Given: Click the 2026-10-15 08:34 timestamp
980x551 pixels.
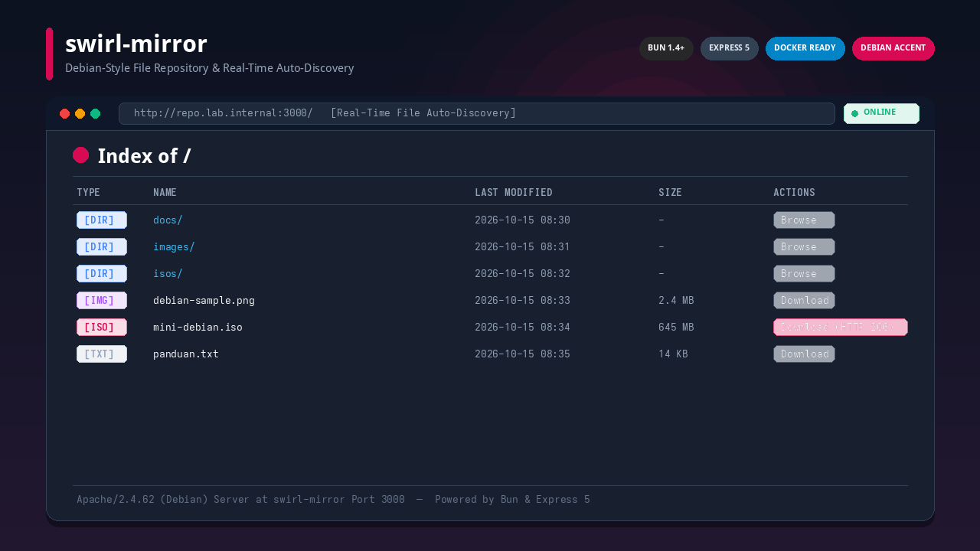Looking at the screenshot, I should tap(522, 328).
